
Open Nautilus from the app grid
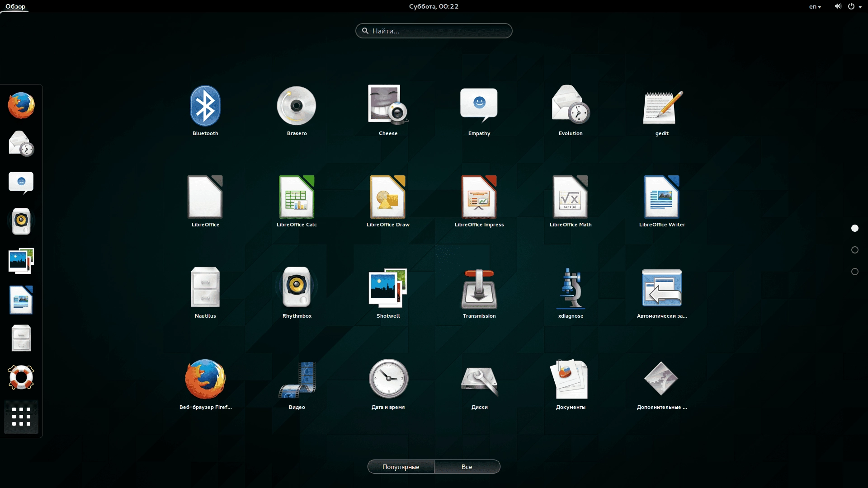(x=205, y=287)
